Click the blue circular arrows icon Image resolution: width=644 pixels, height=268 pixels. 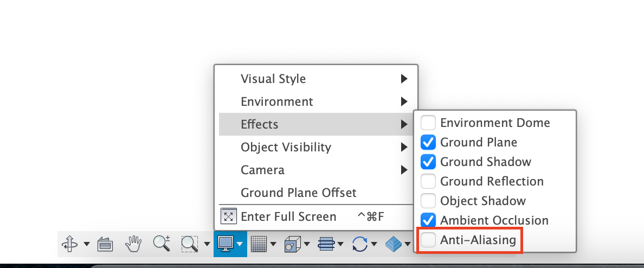point(360,244)
